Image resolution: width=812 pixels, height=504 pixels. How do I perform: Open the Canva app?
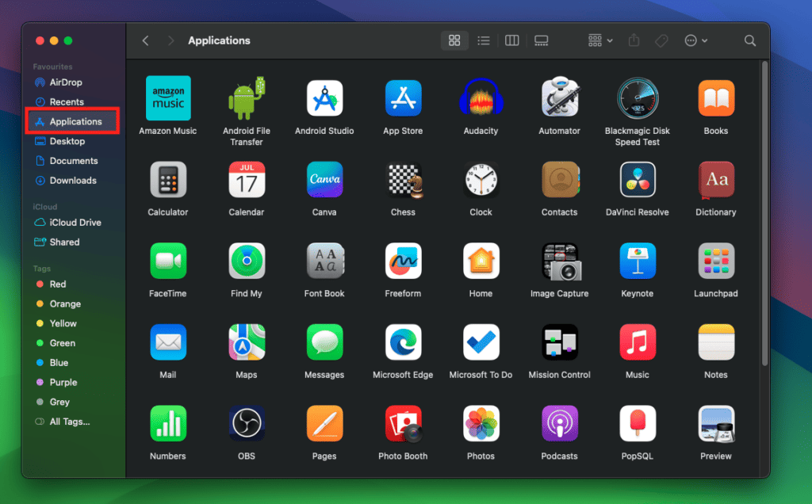tap(324, 179)
